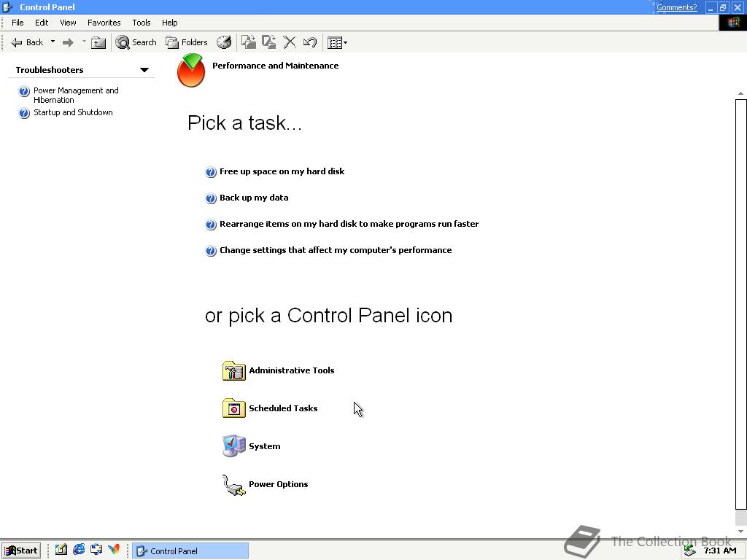Click the scrollbar down arrow
The image size is (747, 560).
741,532
